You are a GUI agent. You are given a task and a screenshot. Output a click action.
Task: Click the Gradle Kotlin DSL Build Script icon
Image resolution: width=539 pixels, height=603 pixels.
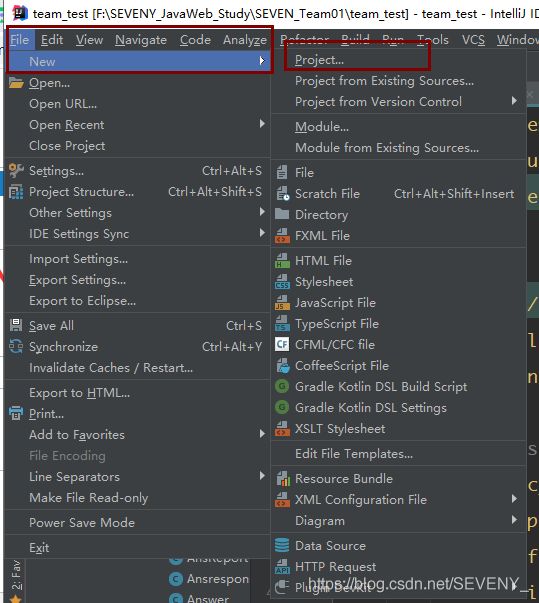(x=282, y=386)
